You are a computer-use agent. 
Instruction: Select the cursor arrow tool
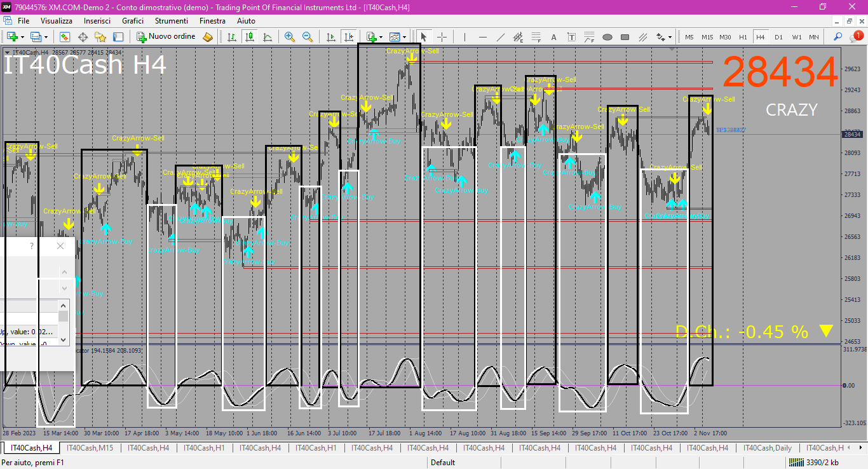(424, 37)
